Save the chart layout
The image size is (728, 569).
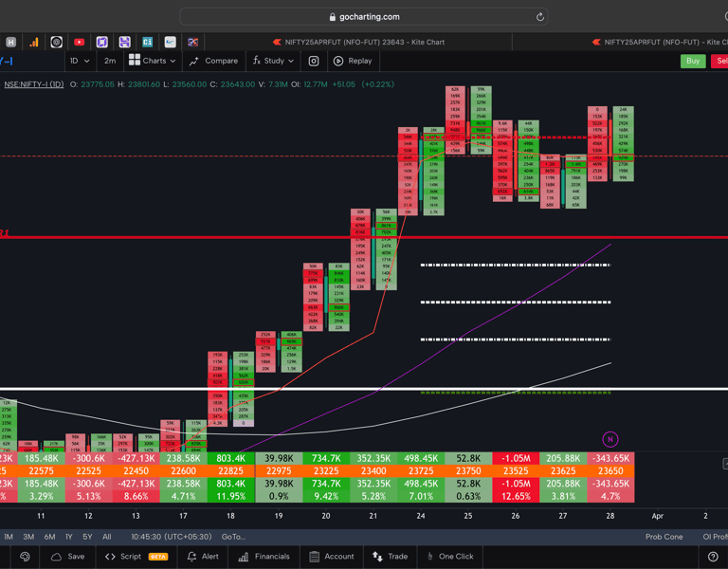pyautogui.click(x=68, y=557)
